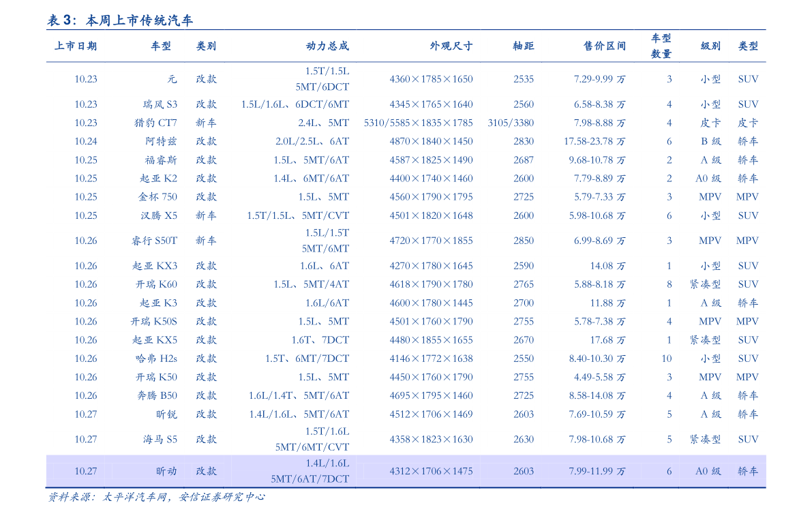This screenshot has width=812, height=516.
Task: Select powertrain 1.6T、7DCT
Action: [320, 341]
